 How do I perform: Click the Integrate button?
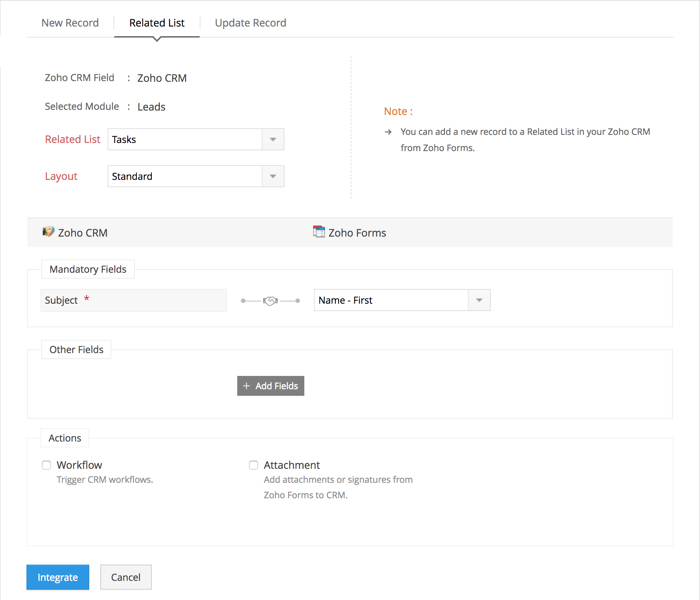[58, 577]
